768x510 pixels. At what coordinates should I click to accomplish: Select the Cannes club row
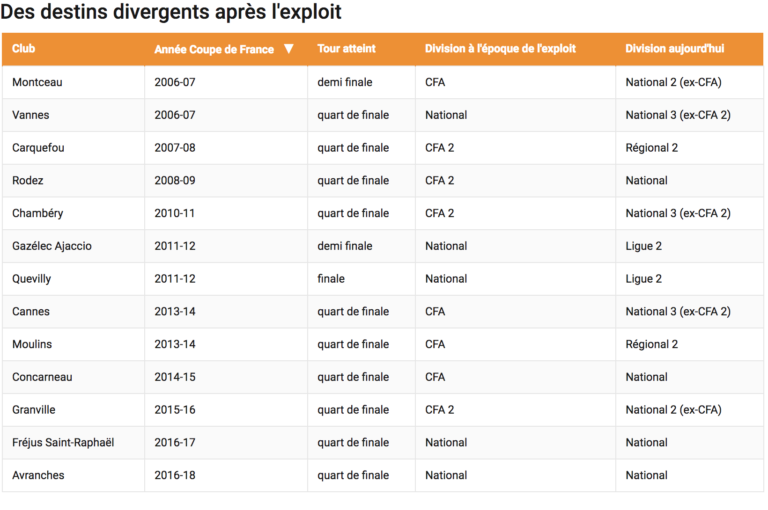[x=31, y=312]
